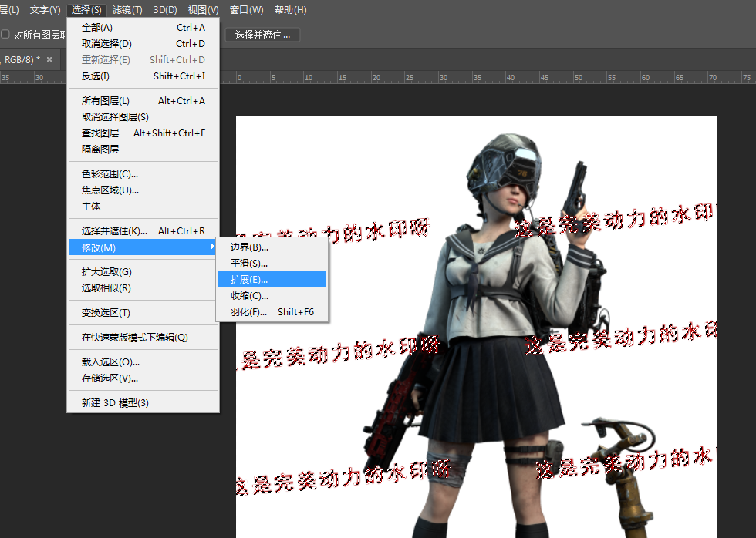Open the 帮助(H) menu
756x538 pixels.
pos(290,10)
